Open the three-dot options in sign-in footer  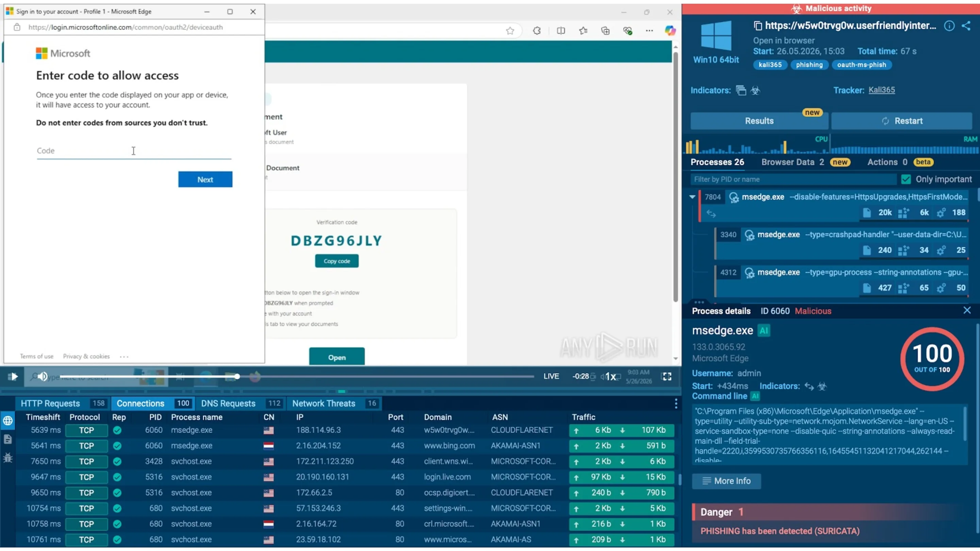124,357
